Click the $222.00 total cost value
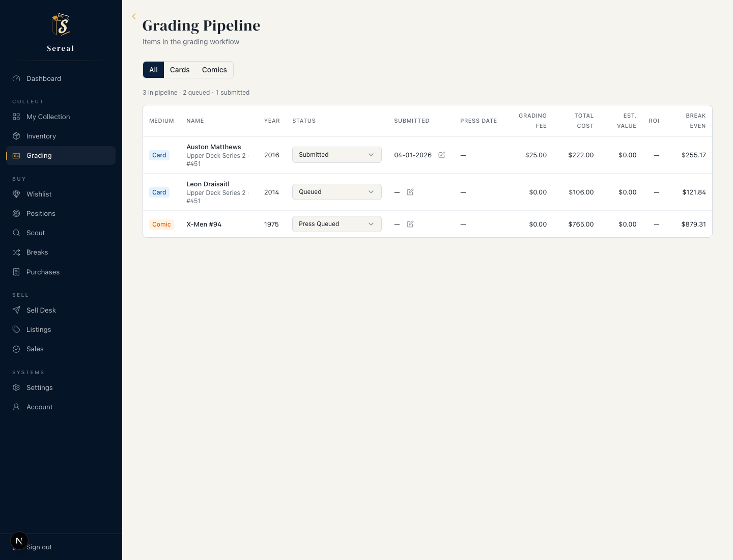 581,155
